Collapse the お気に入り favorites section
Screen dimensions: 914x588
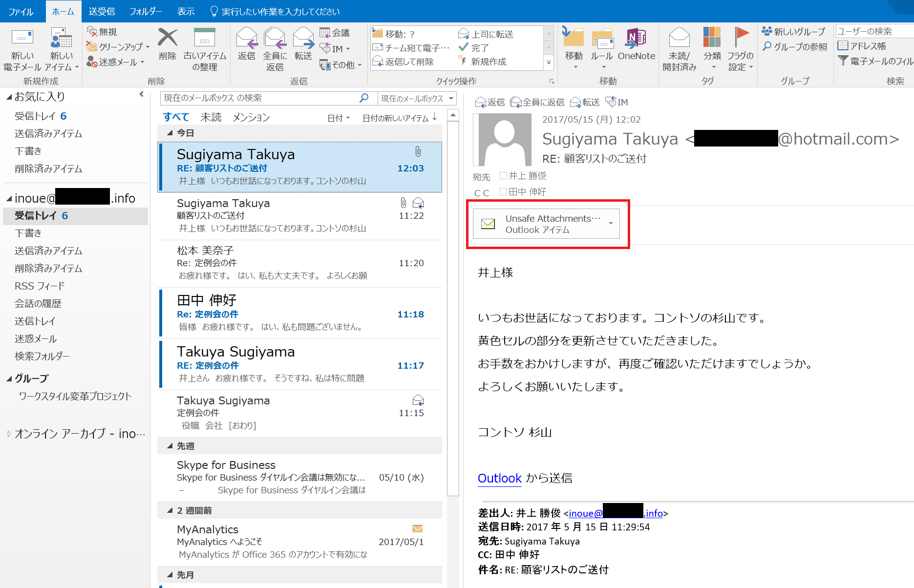[x=9, y=97]
